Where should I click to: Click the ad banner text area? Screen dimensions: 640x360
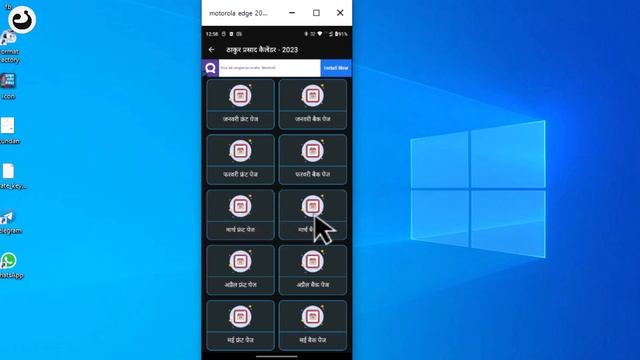269,68
